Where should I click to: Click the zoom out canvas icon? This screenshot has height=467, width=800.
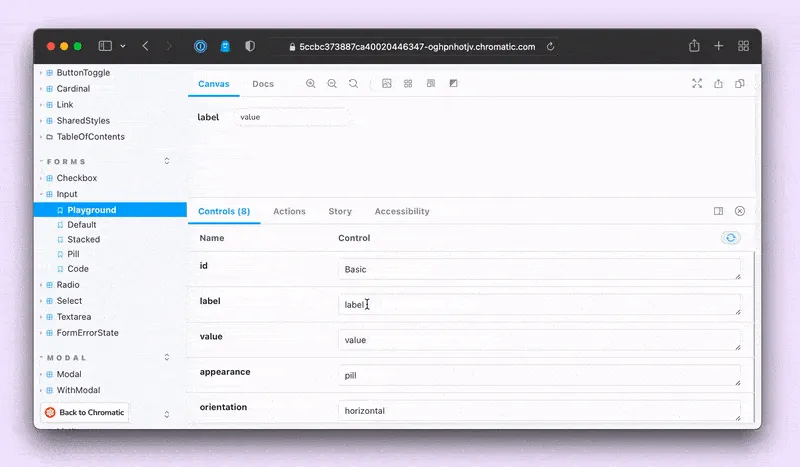click(x=332, y=84)
